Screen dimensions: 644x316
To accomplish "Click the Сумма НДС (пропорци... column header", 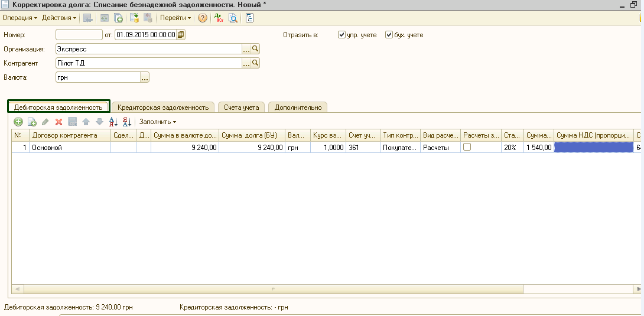I will [x=593, y=135].
